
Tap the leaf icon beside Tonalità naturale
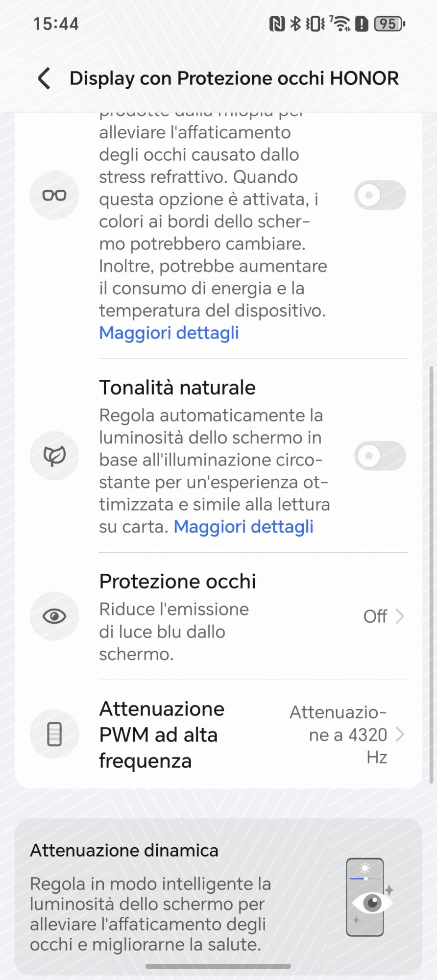coord(54,456)
